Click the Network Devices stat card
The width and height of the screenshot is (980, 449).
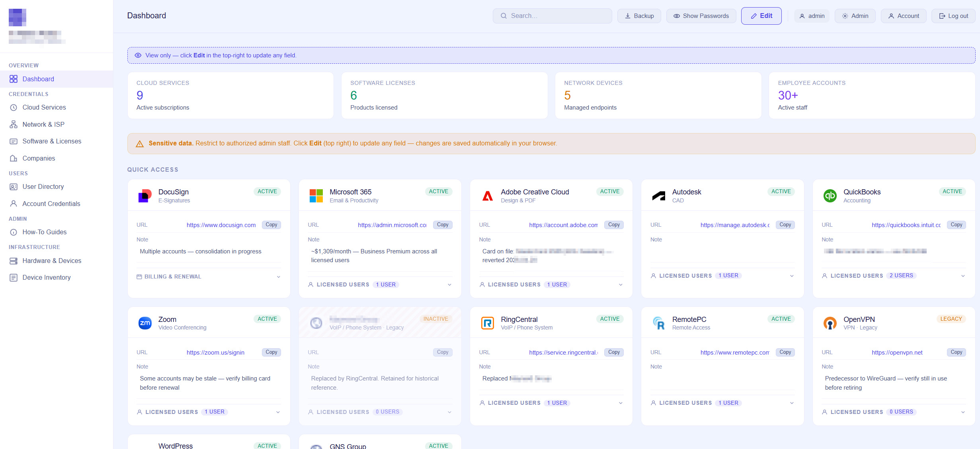[x=658, y=95]
